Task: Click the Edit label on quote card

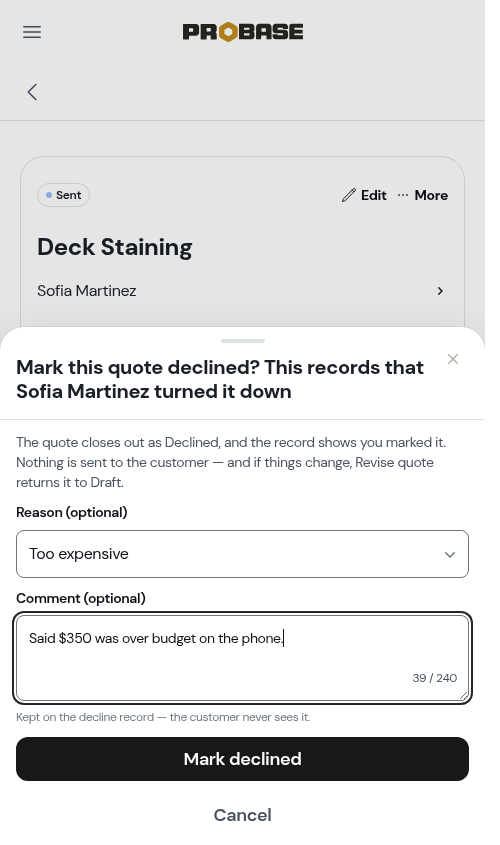Action: (x=374, y=195)
